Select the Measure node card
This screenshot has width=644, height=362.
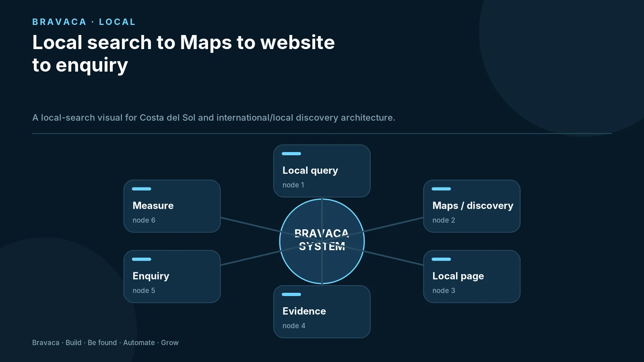coord(172,206)
